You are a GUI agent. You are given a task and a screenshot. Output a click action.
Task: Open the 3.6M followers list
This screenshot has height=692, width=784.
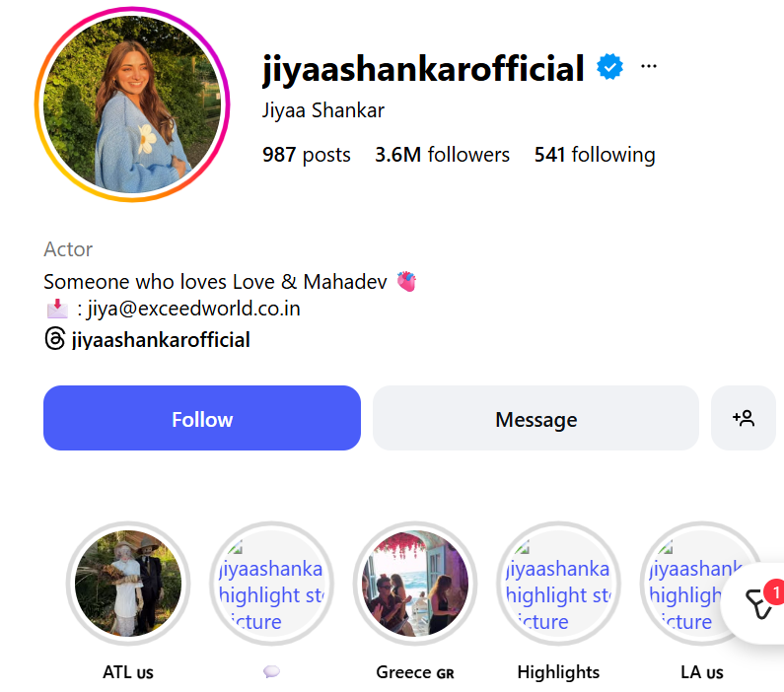click(442, 155)
